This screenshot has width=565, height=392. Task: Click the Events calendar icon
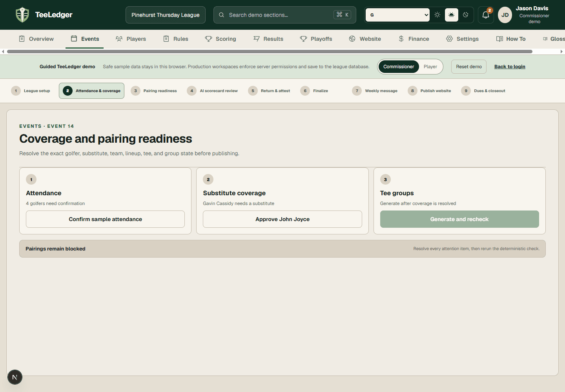click(74, 38)
